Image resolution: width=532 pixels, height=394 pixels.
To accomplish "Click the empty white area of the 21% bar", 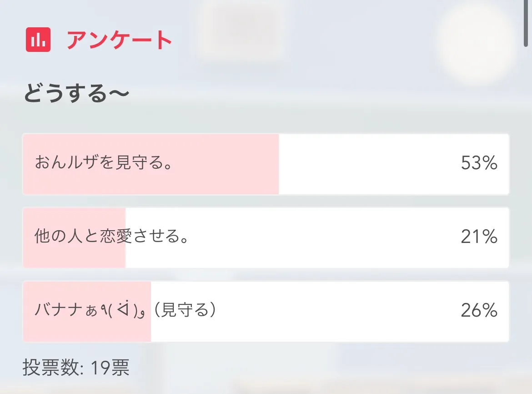I will tap(318, 237).
